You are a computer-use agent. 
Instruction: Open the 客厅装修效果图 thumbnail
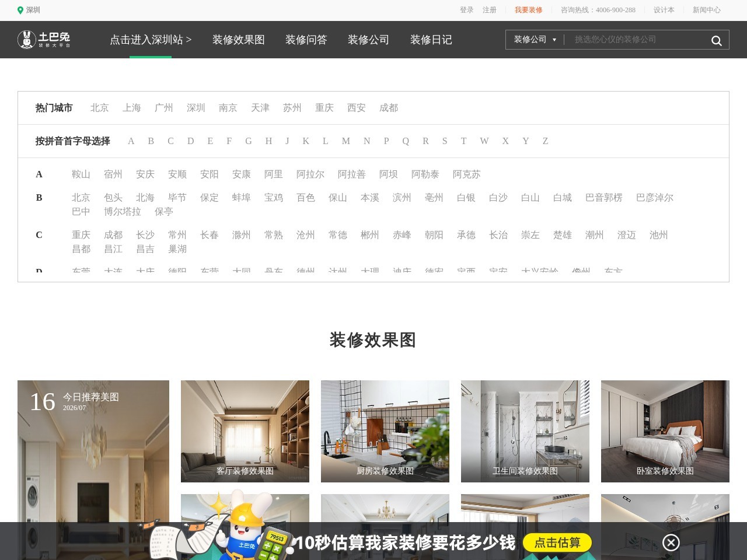(x=245, y=431)
